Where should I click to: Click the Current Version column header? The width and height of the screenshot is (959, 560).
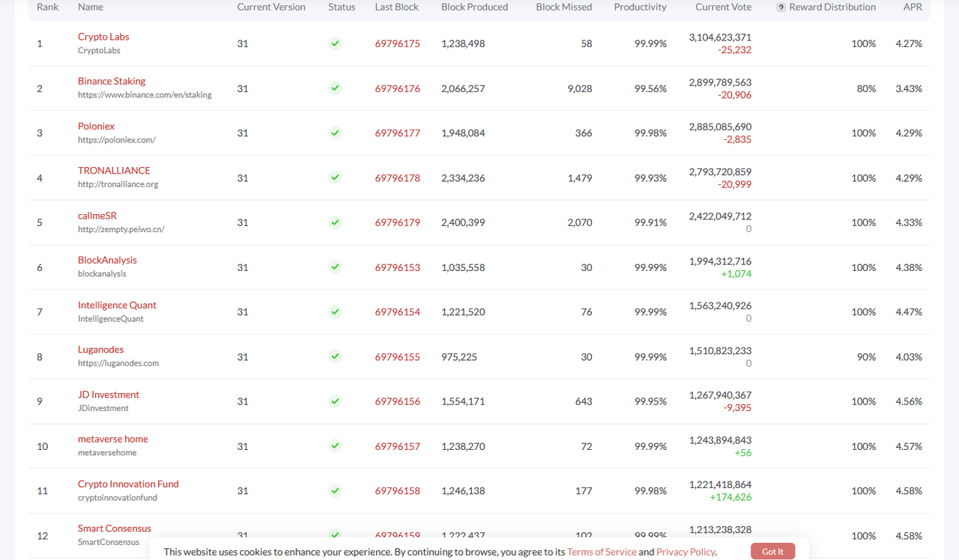tap(271, 7)
